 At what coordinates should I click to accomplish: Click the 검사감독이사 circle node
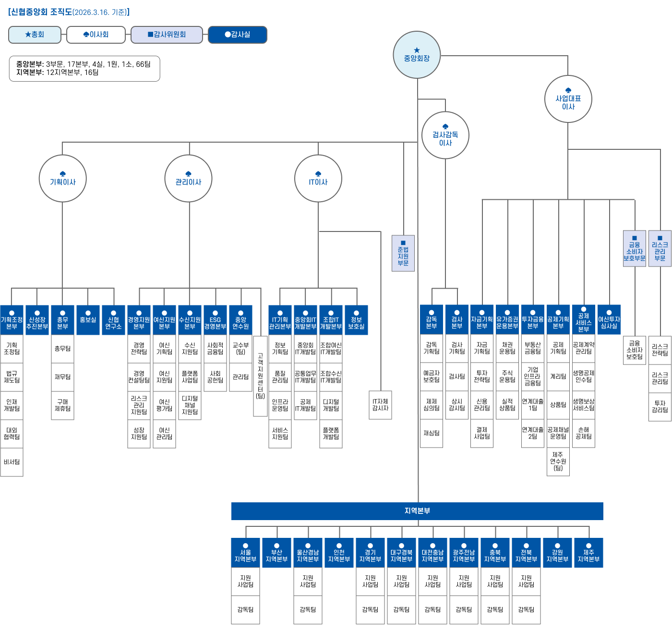(x=445, y=135)
